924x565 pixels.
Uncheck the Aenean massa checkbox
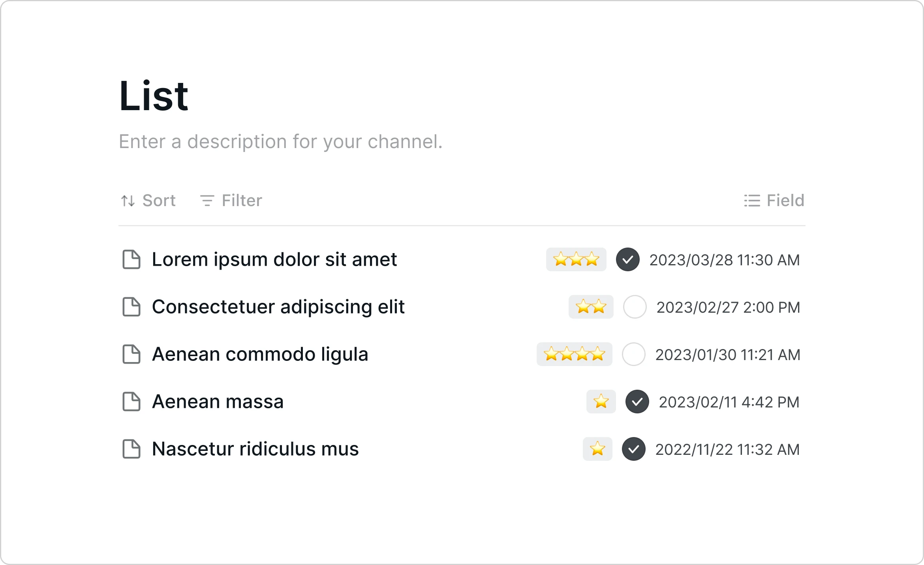point(637,402)
